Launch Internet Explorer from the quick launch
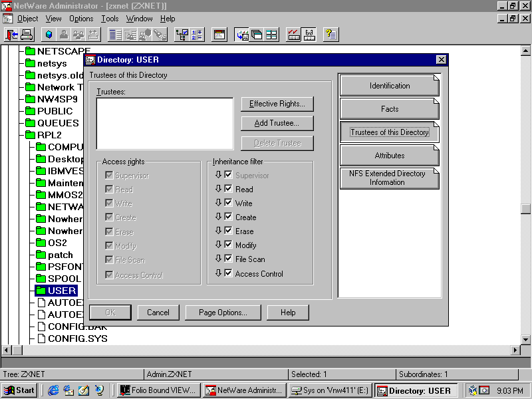Viewport: 532px width, 399px height. 53,390
